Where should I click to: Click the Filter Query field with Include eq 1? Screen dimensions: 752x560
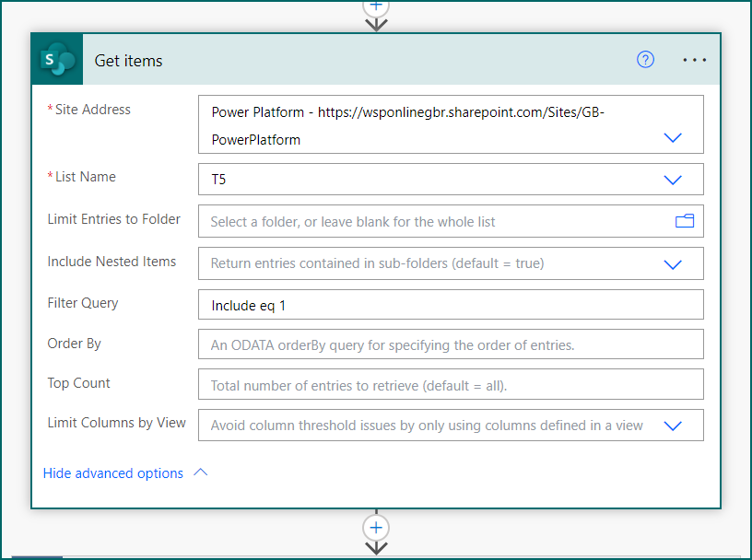[451, 305]
